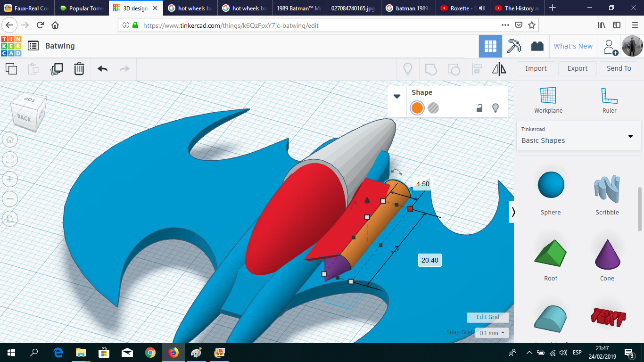This screenshot has height=362, width=644.
Task: Switch to The History browser tab
Action: pos(516,8)
